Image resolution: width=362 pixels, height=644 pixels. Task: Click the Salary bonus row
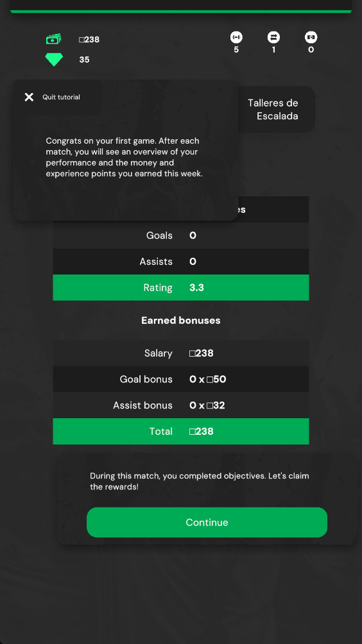coord(181,353)
